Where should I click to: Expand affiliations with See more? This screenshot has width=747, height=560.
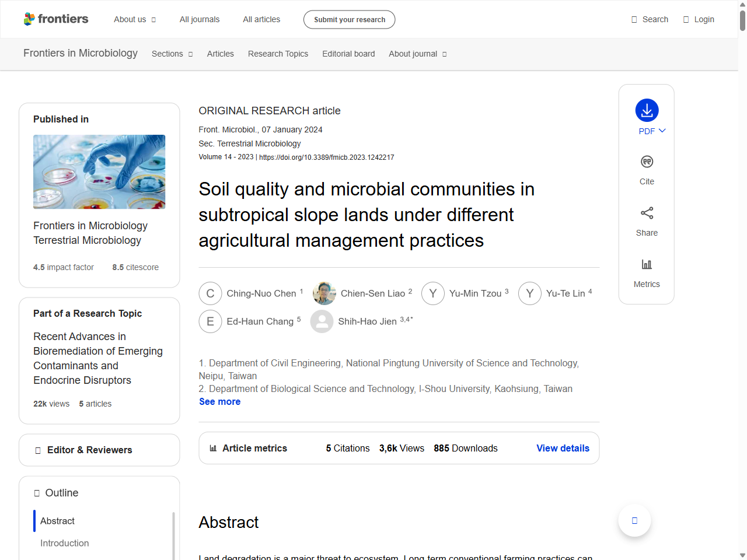point(219,401)
